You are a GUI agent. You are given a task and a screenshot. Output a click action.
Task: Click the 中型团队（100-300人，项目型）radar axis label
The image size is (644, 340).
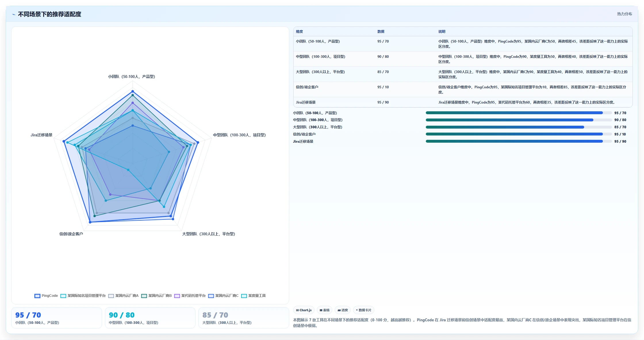click(x=239, y=135)
